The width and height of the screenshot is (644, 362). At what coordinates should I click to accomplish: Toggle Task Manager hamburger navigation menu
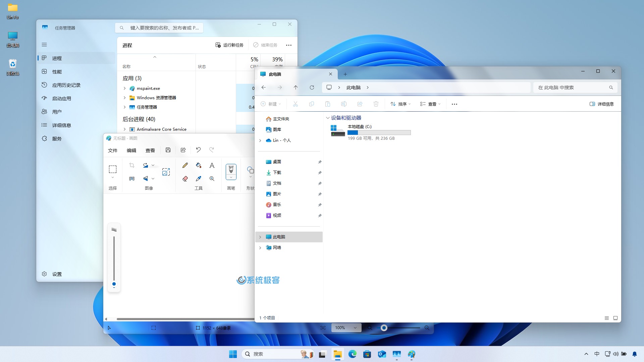coord(44,45)
